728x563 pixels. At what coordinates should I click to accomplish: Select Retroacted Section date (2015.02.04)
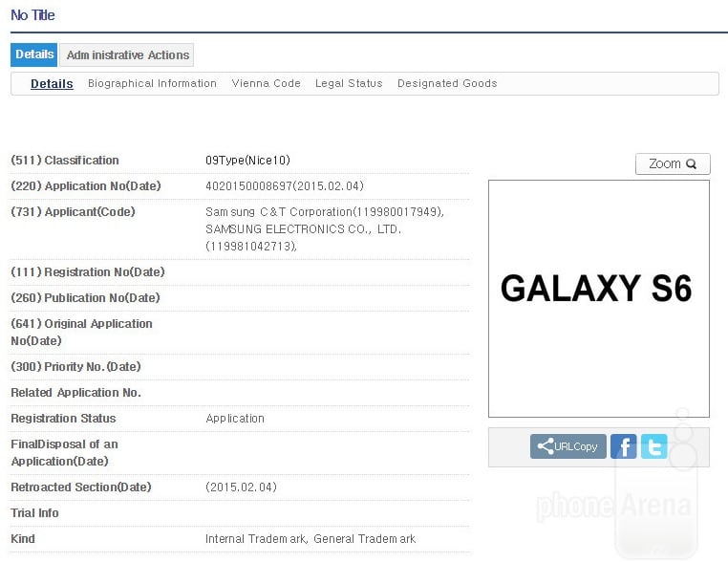(x=241, y=487)
